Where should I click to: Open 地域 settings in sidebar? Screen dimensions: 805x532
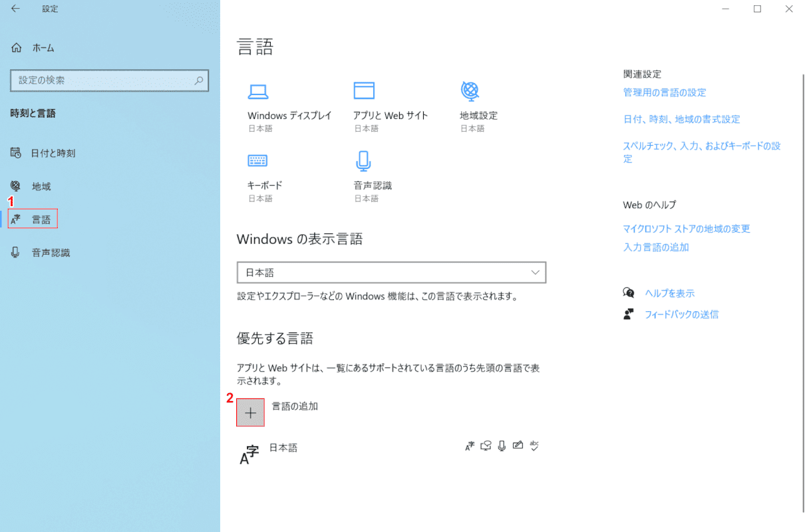(x=31, y=186)
